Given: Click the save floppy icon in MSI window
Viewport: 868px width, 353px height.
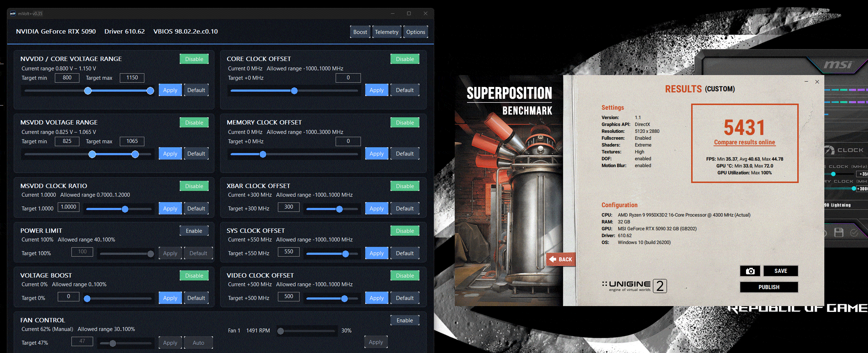Looking at the screenshot, I should point(839,232).
